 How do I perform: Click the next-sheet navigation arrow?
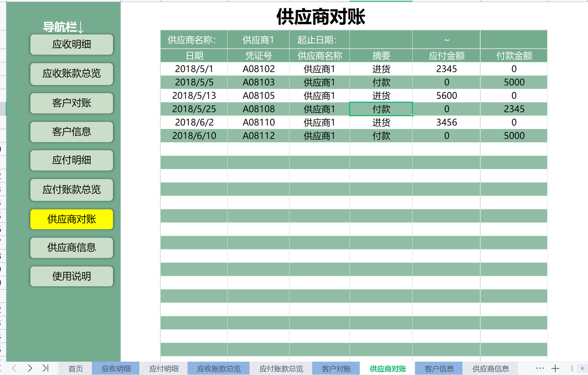click(x=30, y=368)
